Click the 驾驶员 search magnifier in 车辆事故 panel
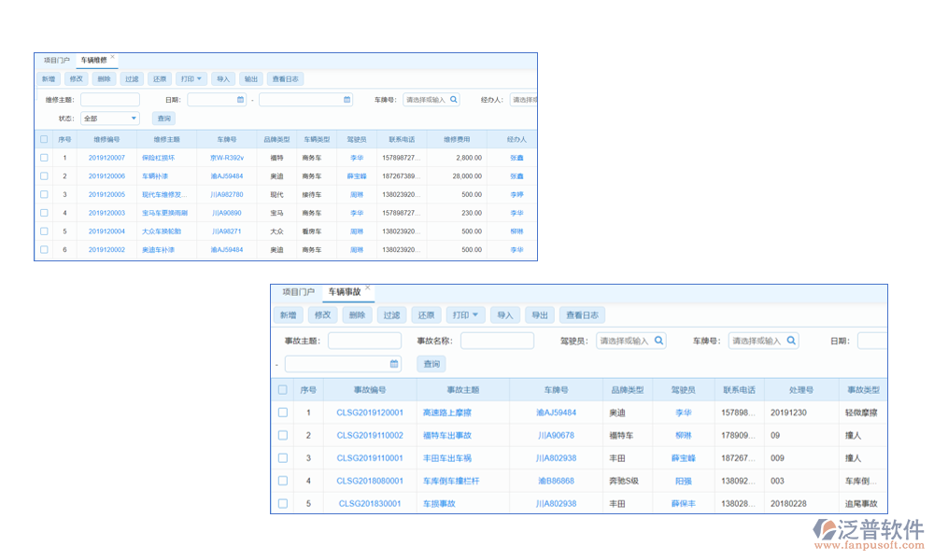This screenshot has height=560, width=934. coord(658,341)
